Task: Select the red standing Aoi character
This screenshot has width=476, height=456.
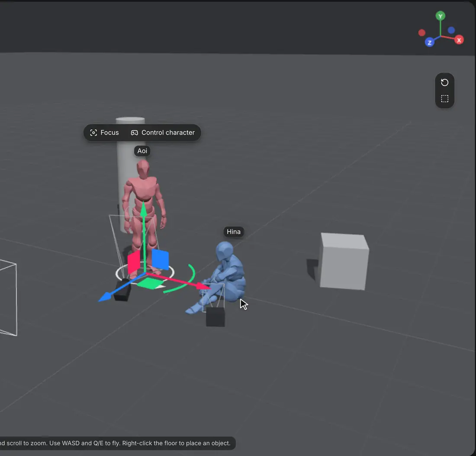Action: click(x=144, y=188)
